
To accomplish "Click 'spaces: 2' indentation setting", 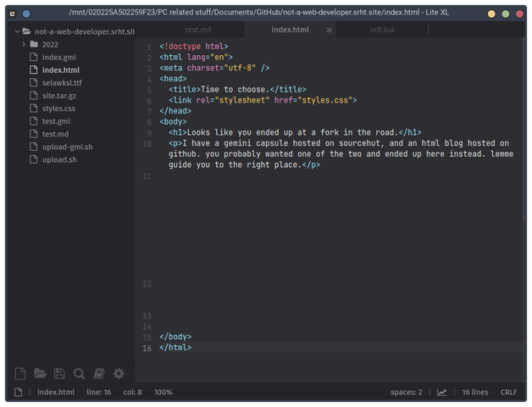I will coord(406,392).
